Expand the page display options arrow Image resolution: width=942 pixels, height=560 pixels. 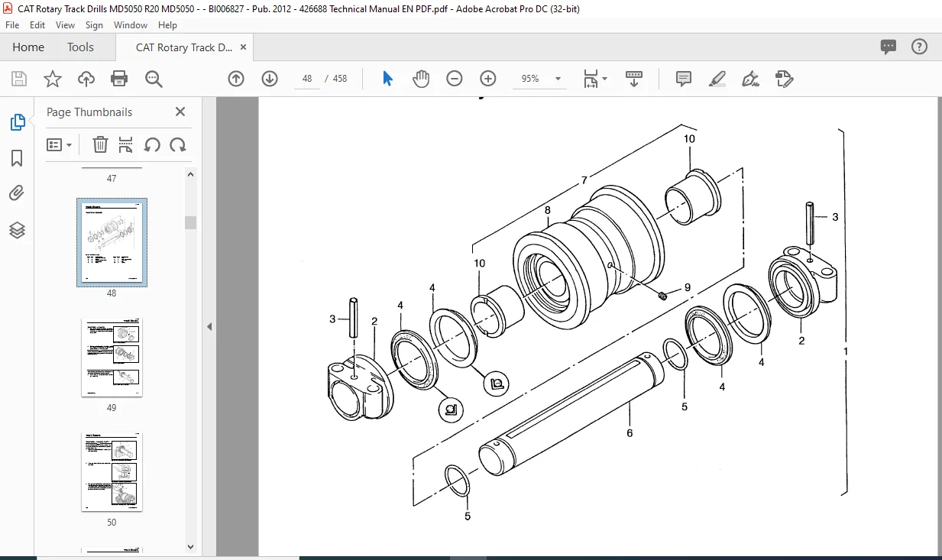[604, 79]
